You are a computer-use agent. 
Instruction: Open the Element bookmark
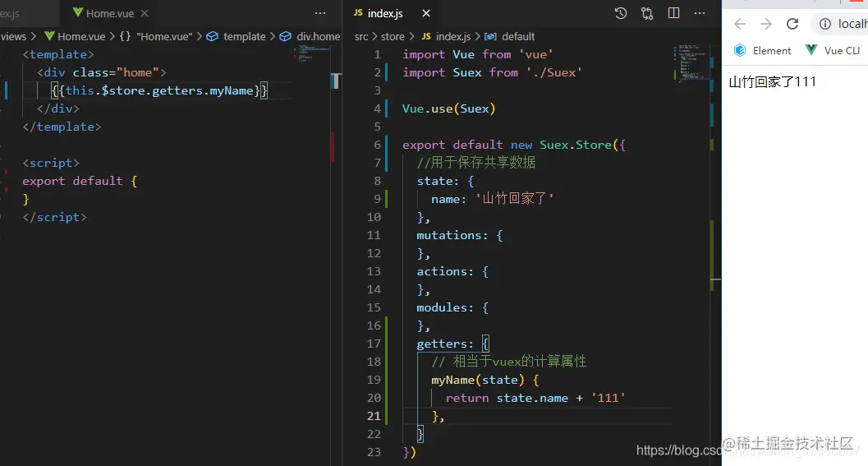[x=762, y=50]
